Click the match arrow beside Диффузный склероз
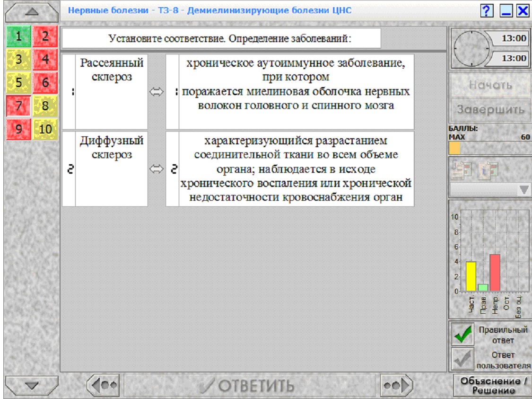Viewport: 532px width, 399px height. click(157, 169)
